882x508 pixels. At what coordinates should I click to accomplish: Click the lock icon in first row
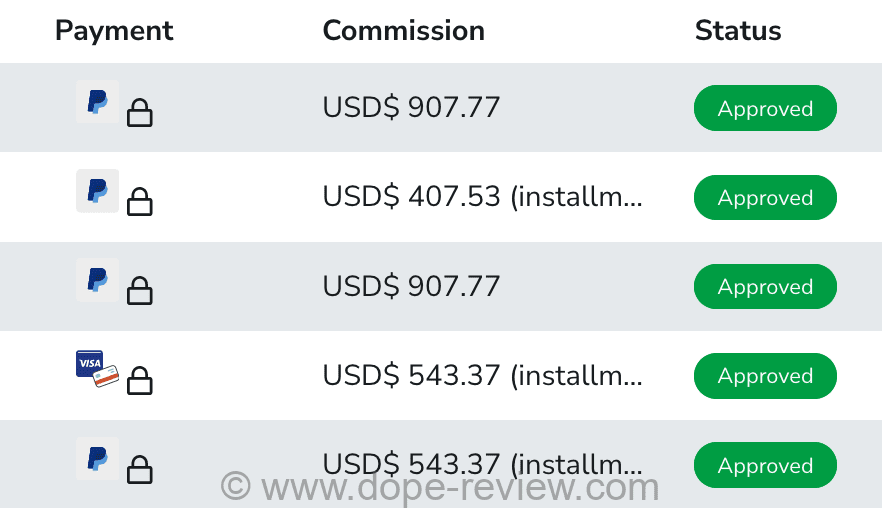(x=140, y=114)
